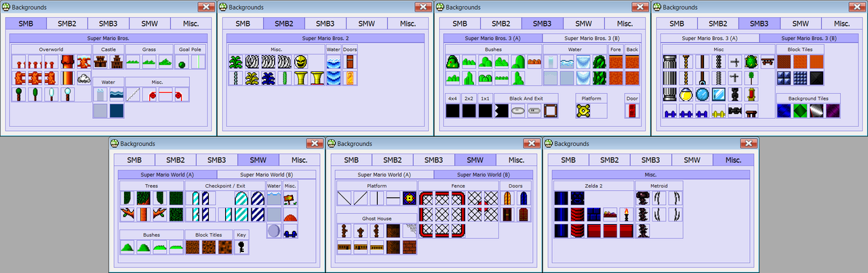Switch to SMW tab in the SMB3 (A) window
This screenshot has height=273, width=868.
(584, 24)
